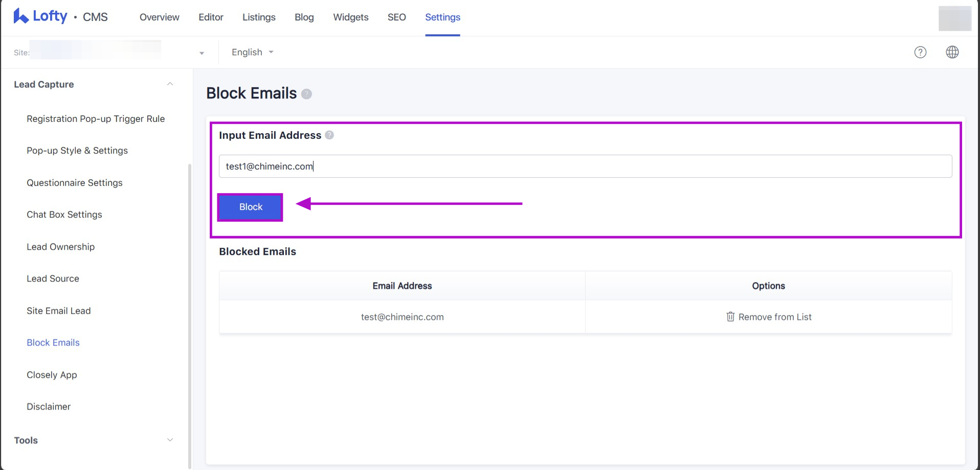The width and height of the screenshot is (980, 470).
Task: Select Lead Ownership in sidebar
Action: coord(61,247)
